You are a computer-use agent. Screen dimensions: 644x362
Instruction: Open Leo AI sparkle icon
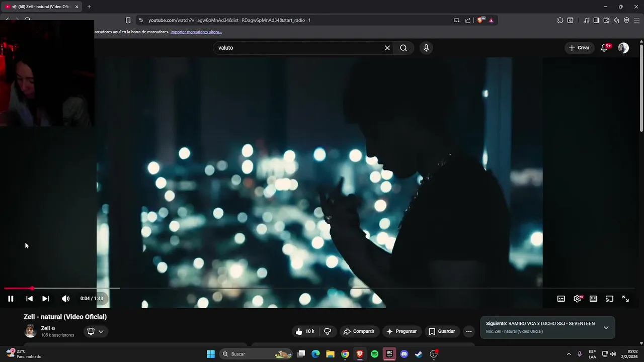click(x=616, y=20)
